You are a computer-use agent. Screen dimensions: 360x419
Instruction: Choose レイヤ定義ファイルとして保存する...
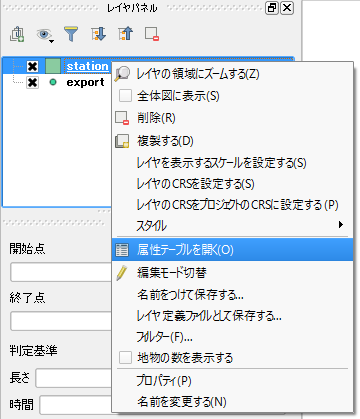click(232, 315)
